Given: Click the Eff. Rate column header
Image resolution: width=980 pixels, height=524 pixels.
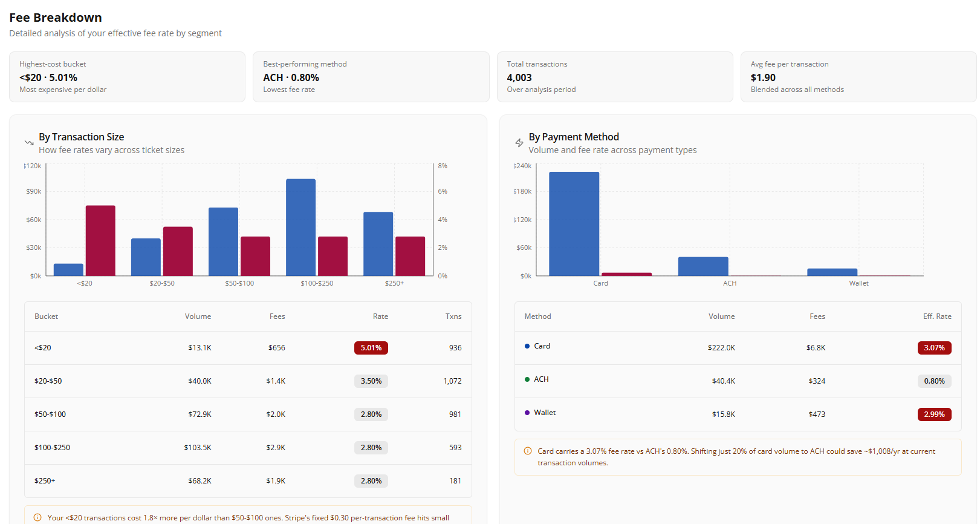Looking at the screenshot, I should pyautogui.click(x=936, y=316).
